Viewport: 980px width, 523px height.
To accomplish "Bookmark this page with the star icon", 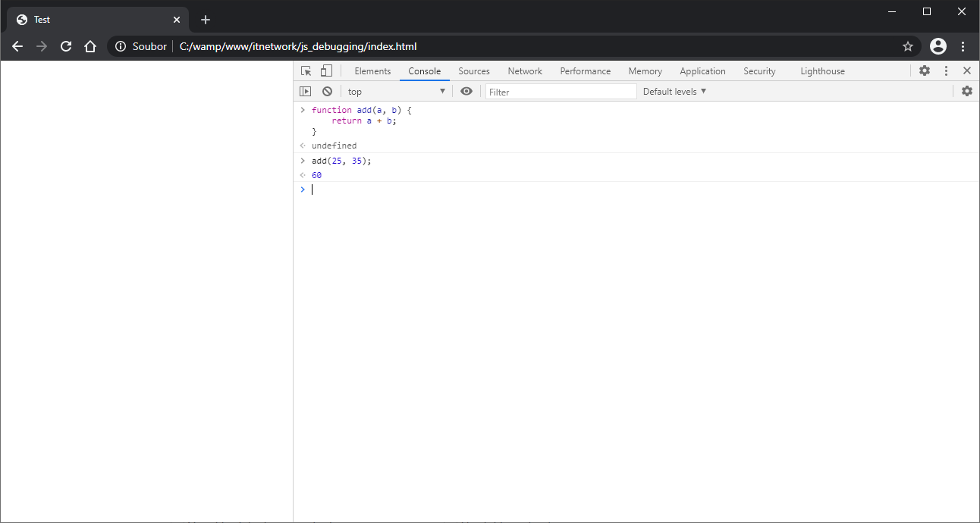I will tap(908, 46).
